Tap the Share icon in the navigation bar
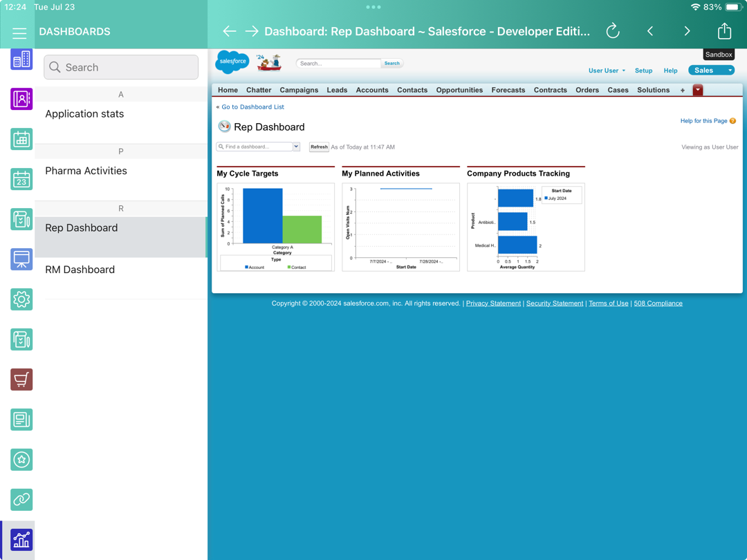747x560 pixels. [x=723, y=30]
